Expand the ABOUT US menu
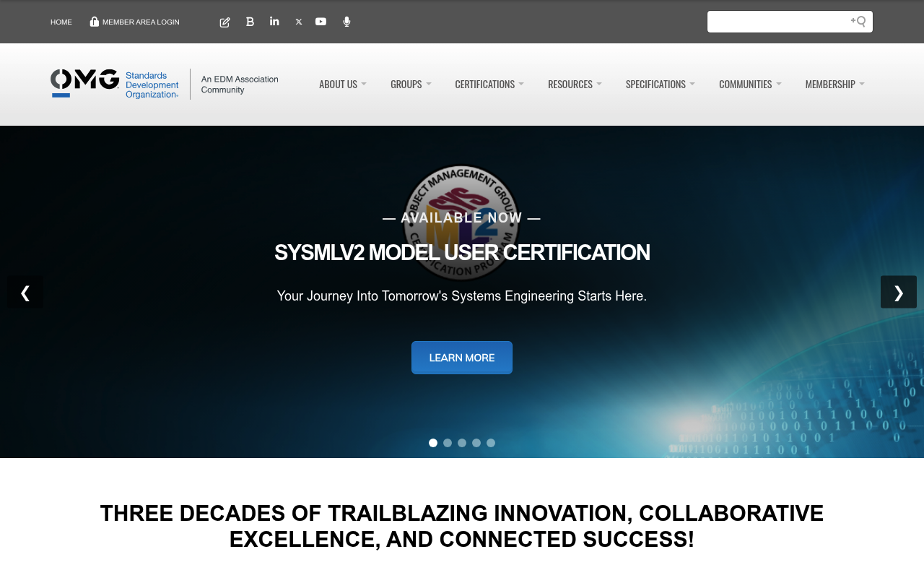The image size is (924, 578). pos(343,84)
